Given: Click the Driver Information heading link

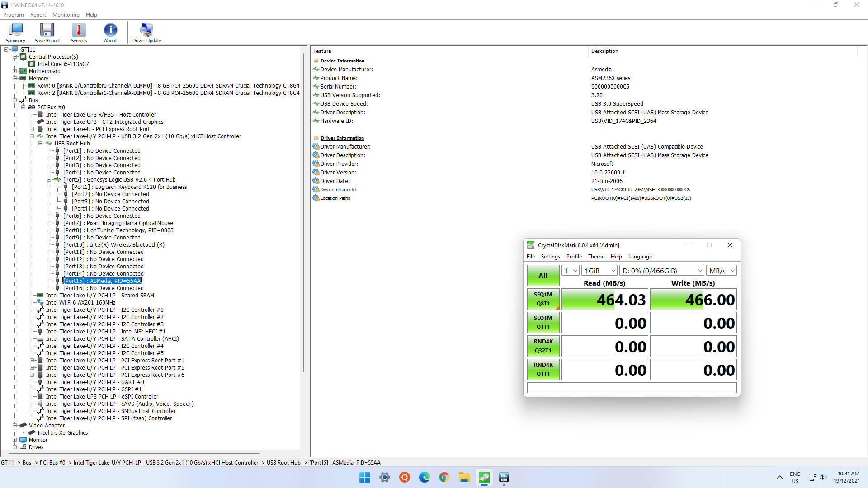Looking at the screenshot, I should point(342,138).
